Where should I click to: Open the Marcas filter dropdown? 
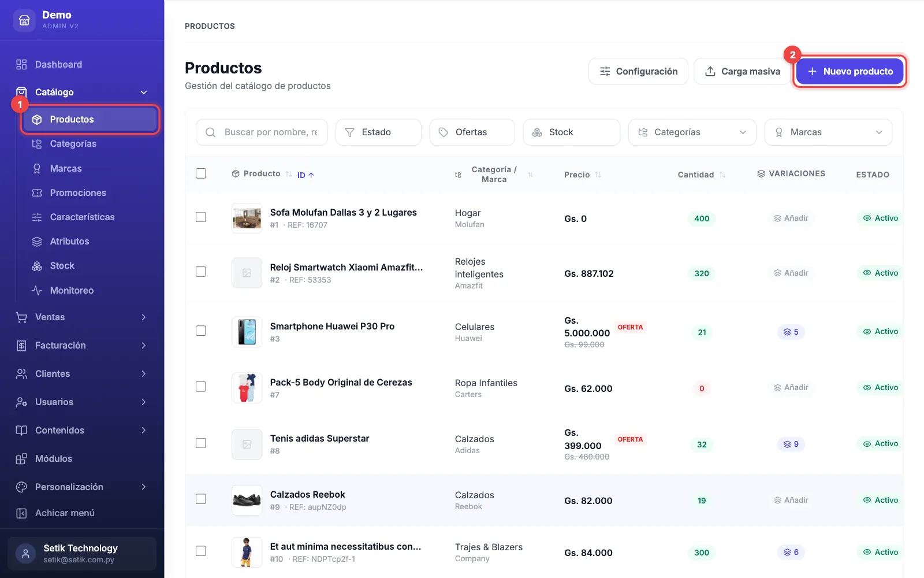point(828,132)
